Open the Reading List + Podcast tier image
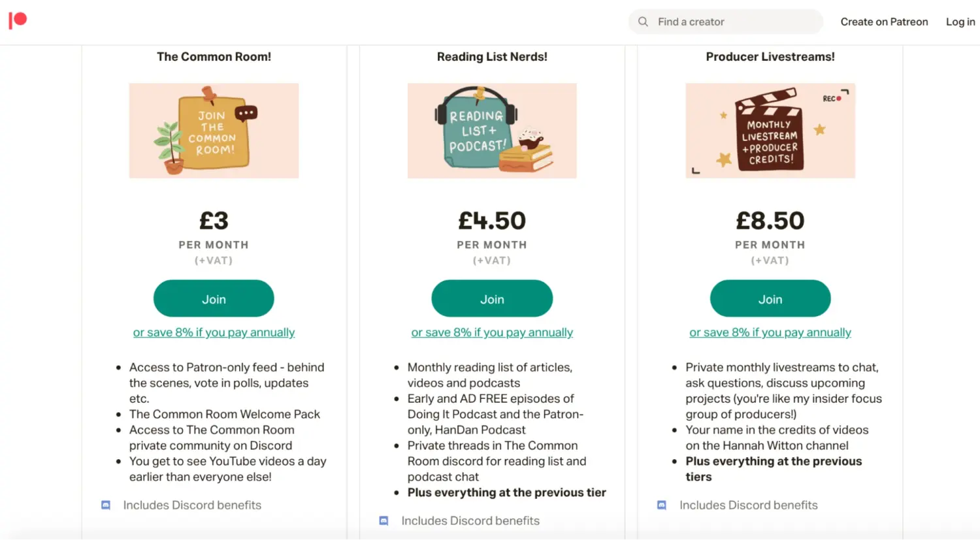 pyautogui.click(x=491, y=130)
